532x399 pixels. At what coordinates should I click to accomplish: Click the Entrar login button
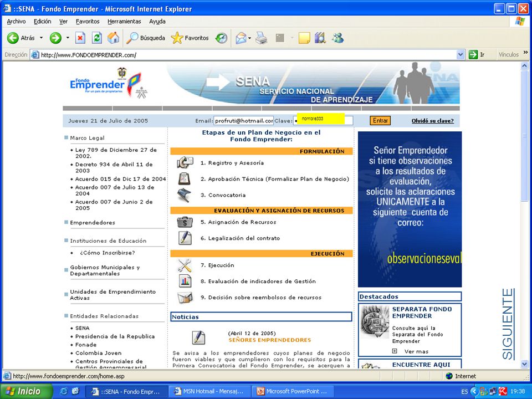tap(380, 120)
